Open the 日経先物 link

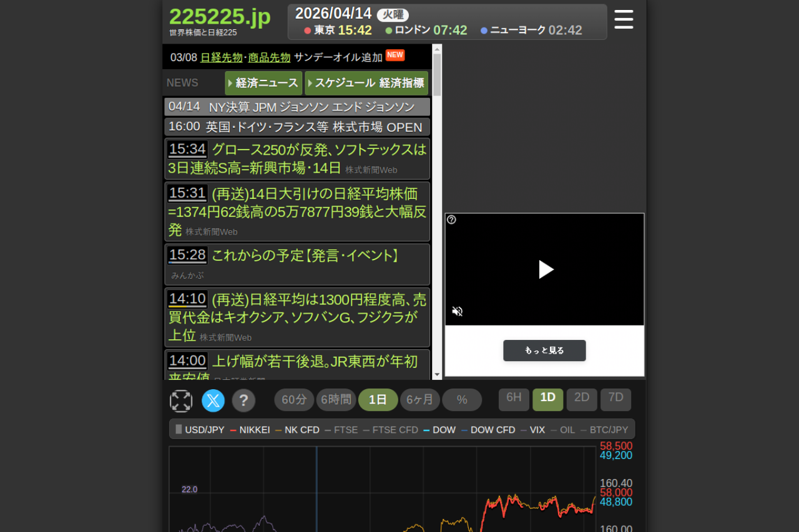click(221, 57)
